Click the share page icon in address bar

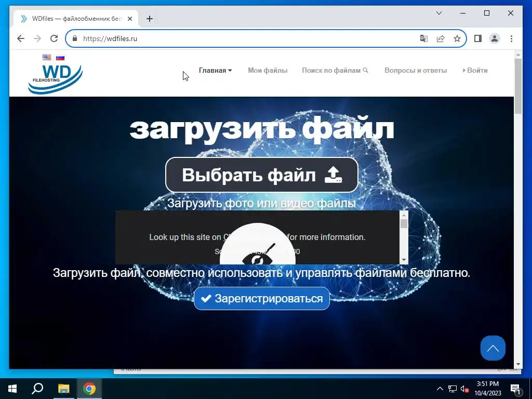441,38
